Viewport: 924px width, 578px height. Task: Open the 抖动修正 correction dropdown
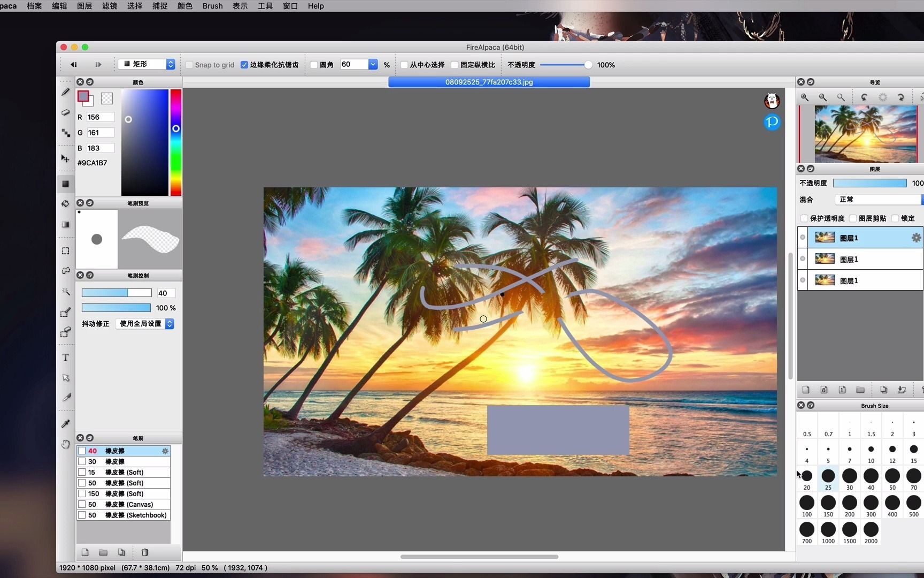coord(144,324)
